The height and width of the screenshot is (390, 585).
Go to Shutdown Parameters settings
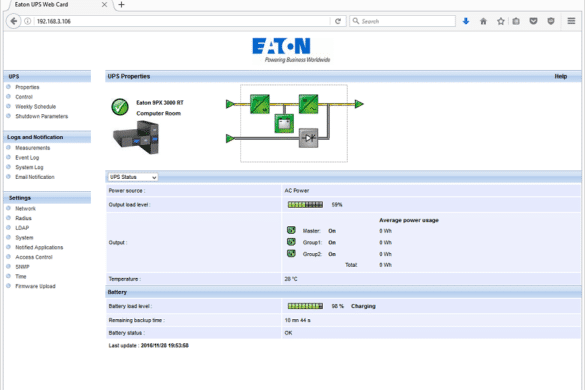pos(41,116)
